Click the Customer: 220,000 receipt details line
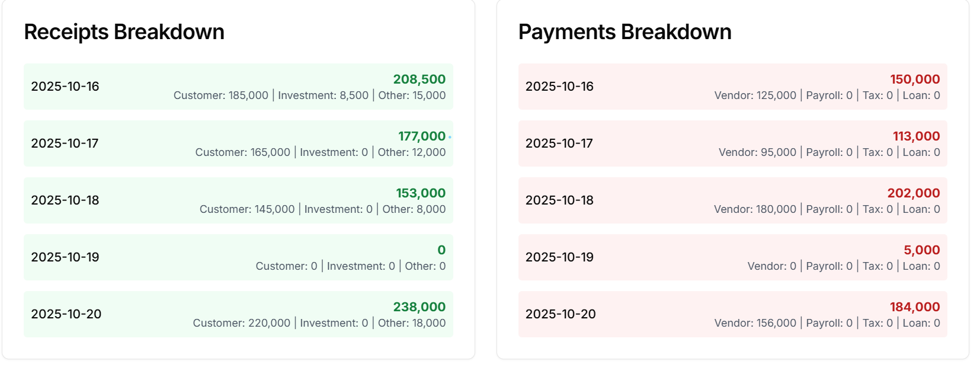The height and width of the screenshot is (367, 980). 319,323
